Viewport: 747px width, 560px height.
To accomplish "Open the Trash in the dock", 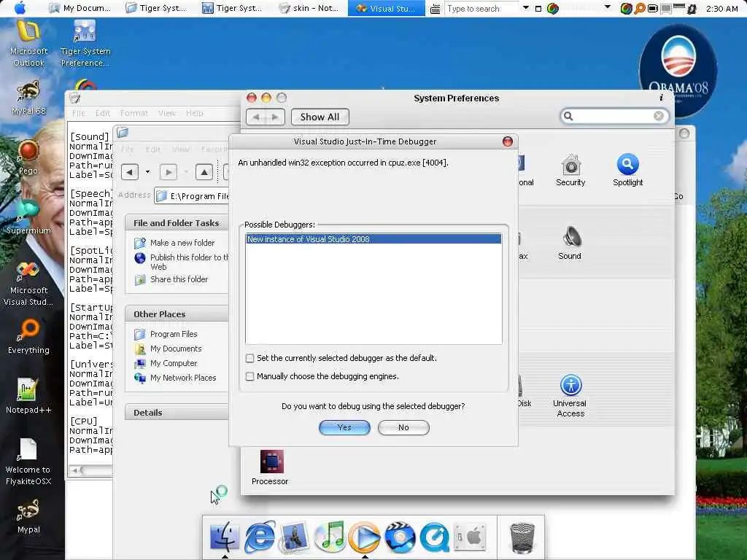I will [522, 537].
